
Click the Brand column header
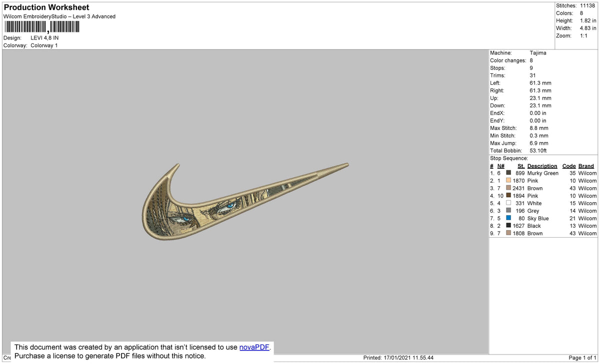pyautogui.click(x=585, y=166)
